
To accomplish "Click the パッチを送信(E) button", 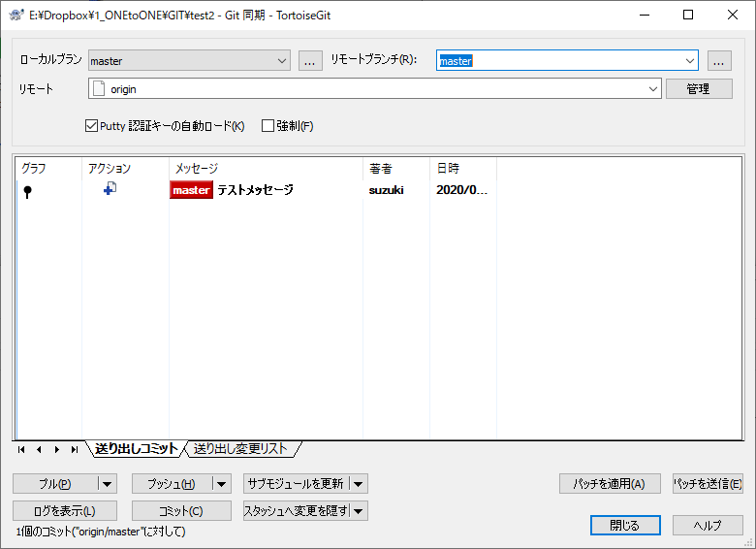I will 708,484.
